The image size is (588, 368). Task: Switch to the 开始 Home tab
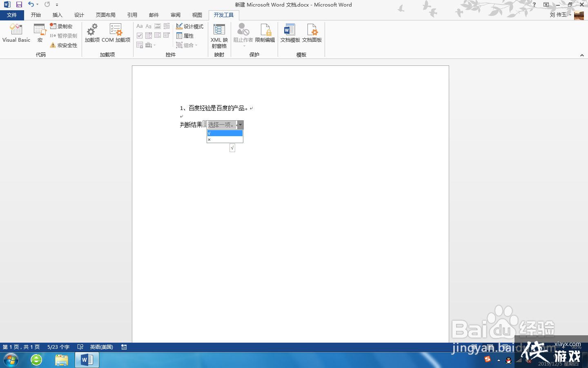click(36, 15)
